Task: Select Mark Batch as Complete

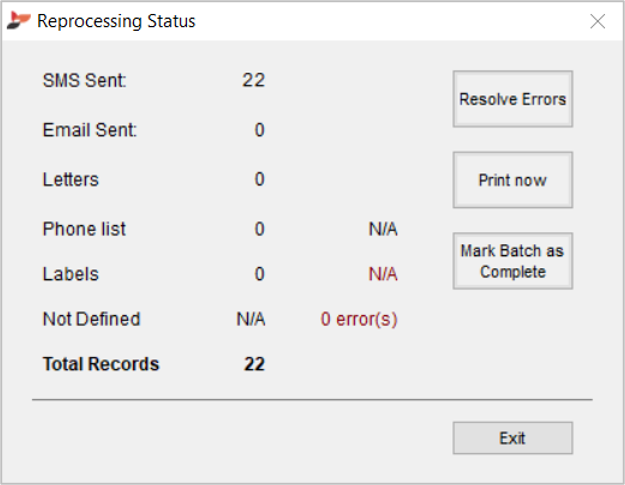Action: pos(513,261)
